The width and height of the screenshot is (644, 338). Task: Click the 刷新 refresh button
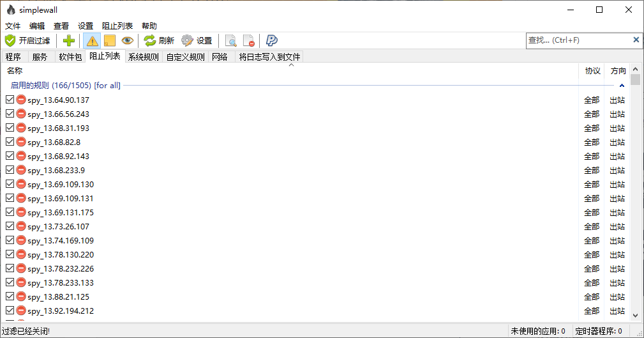click(x=159, y=40)
